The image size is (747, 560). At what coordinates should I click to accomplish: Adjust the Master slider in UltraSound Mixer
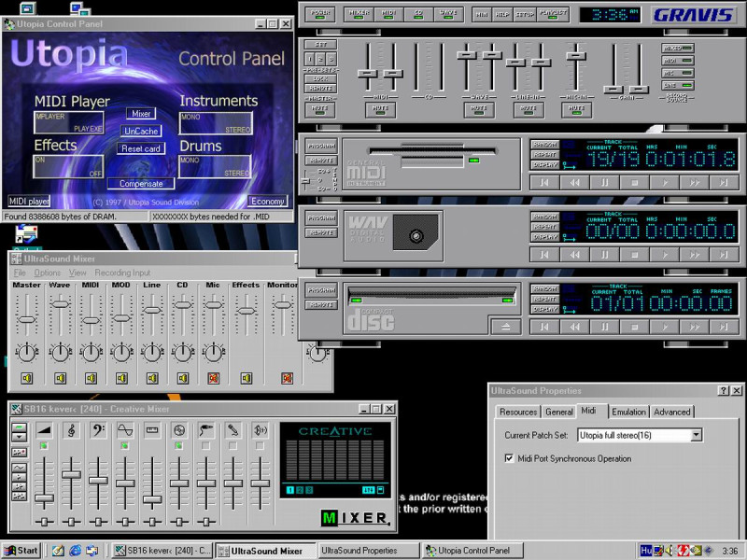[x=27, y=319]
